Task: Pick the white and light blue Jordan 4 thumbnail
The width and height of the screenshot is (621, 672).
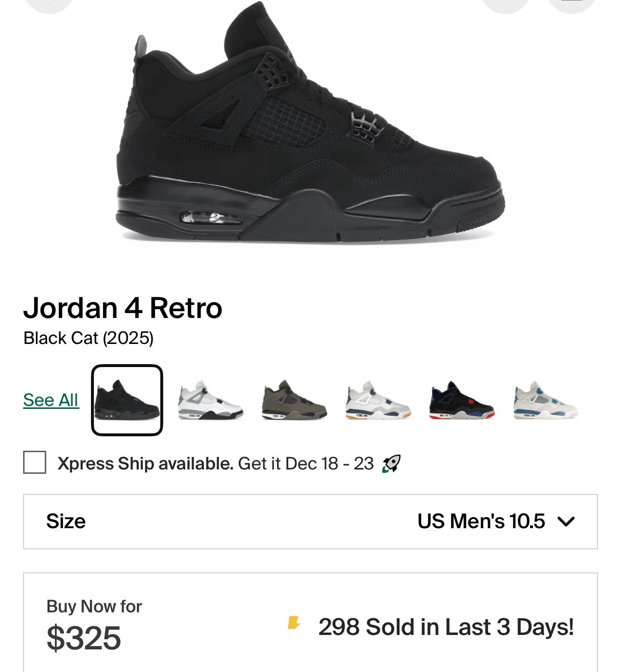Action: 545,400
